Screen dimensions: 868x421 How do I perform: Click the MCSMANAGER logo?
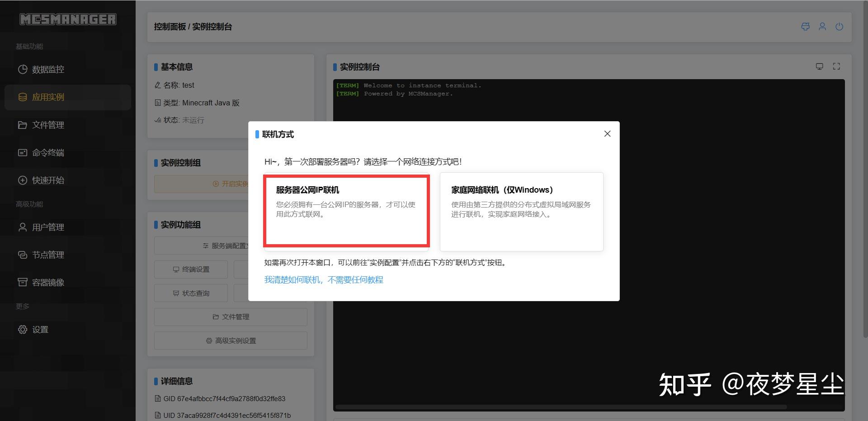tap(68, 19)
